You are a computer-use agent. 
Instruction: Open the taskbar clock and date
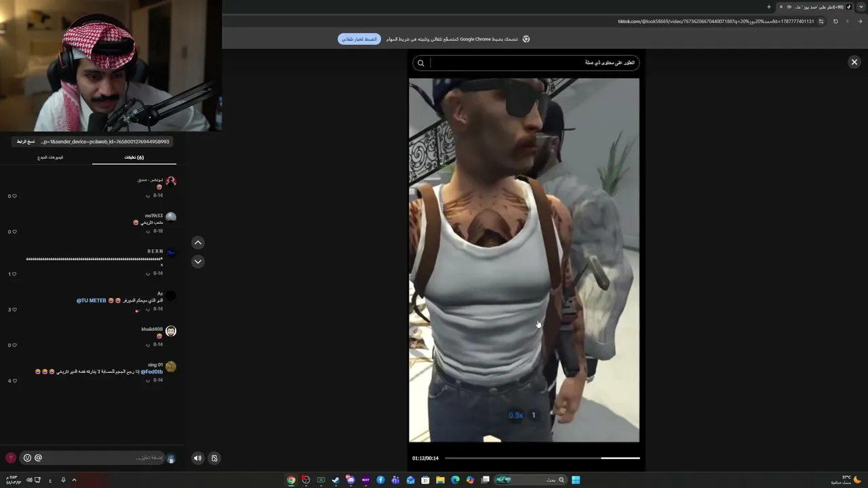pos(13,480)
